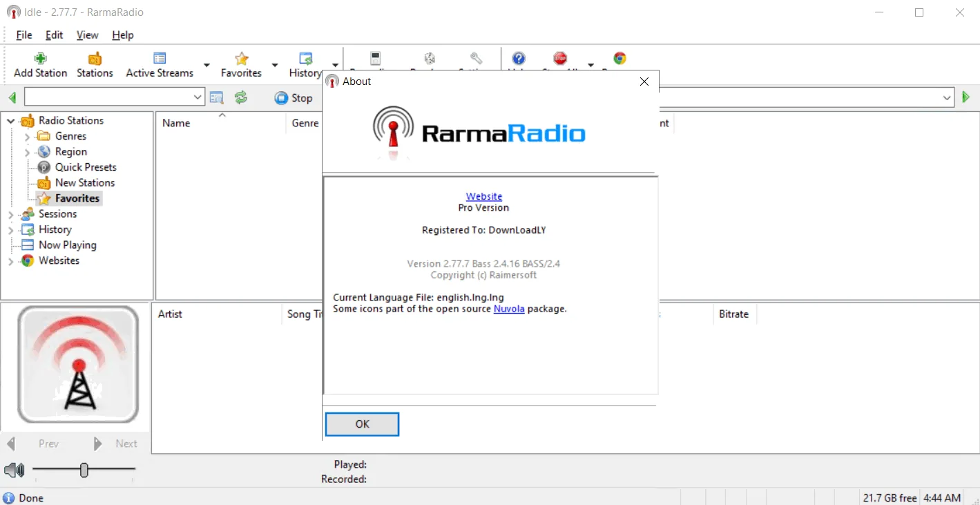The height and width of the screenshot is (505, 980).
Task: Click the red Stop All sign icon
Action: pos(560,59)
